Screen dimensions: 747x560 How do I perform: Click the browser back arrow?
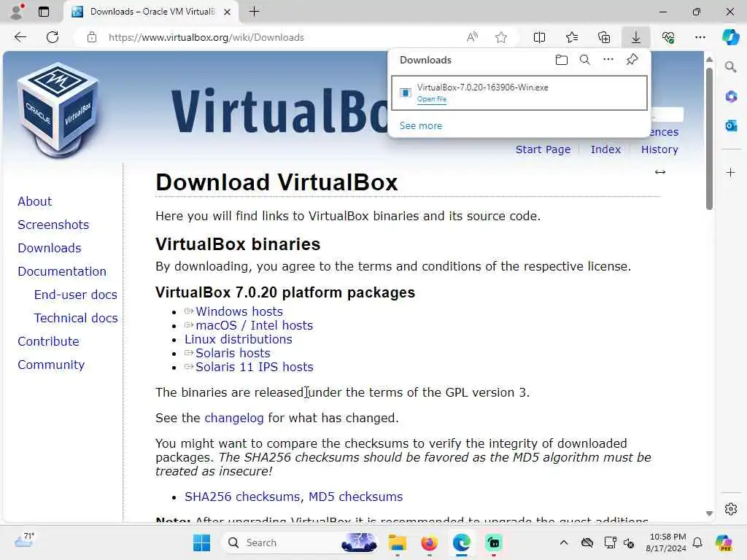click(x=20, y=37)
